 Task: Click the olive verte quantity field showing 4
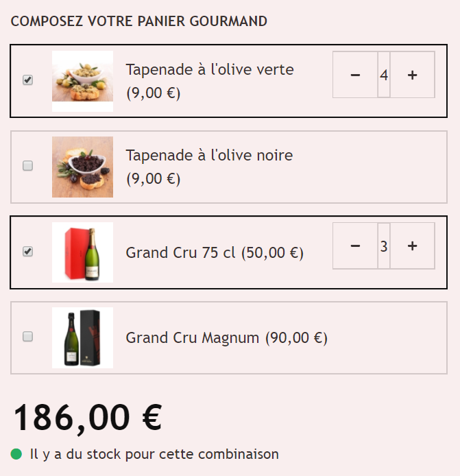coord(384,75)
